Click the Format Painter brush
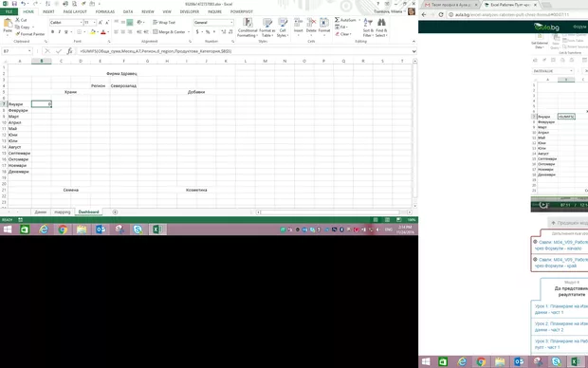The width and height of the screenshot is (588, 368). [x=18, y=34]
